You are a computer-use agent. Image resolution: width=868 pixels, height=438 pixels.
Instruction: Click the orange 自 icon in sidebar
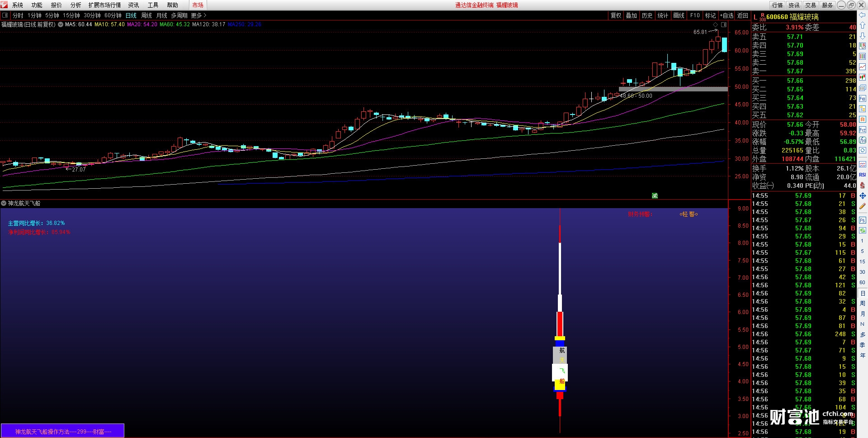(x=863, y=119)
